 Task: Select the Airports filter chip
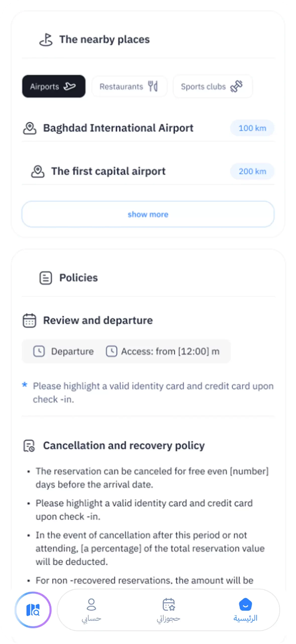tap(54, 86)
